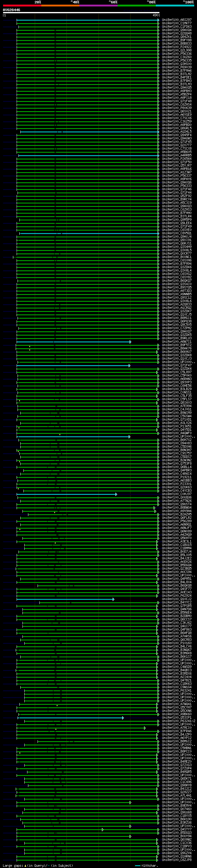Select the UniRef100_B7FR46 entry
Screen dimensions: 197x868
click(x=176, y=731)
